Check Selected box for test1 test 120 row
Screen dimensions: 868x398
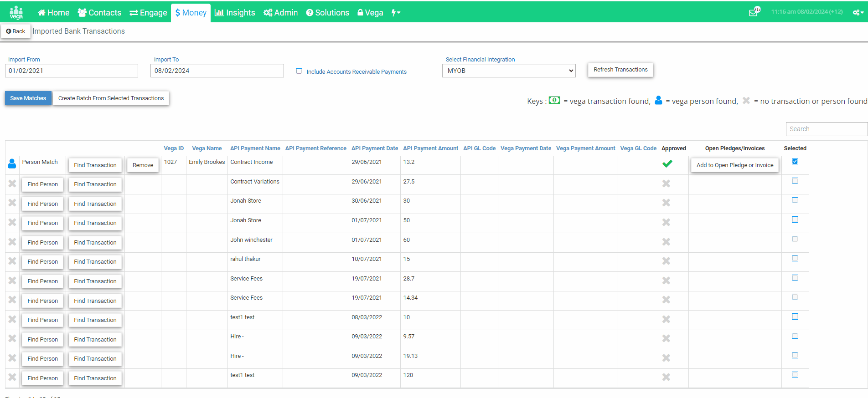pos(795,374)
